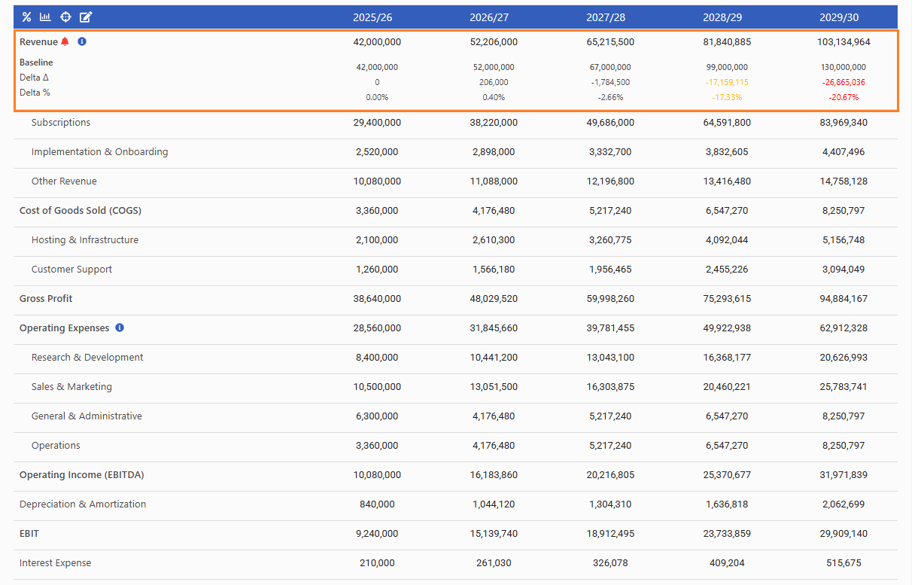Select the Hosting & Infrastructure 2026/27 cell

coord(493,240)
